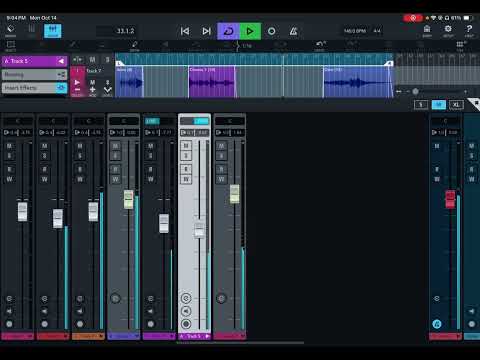Image resolution: width=480 pixels, height=360 pixels.
Task: Adjust the arrange zoom slider knob
Action: coord(415,91)
